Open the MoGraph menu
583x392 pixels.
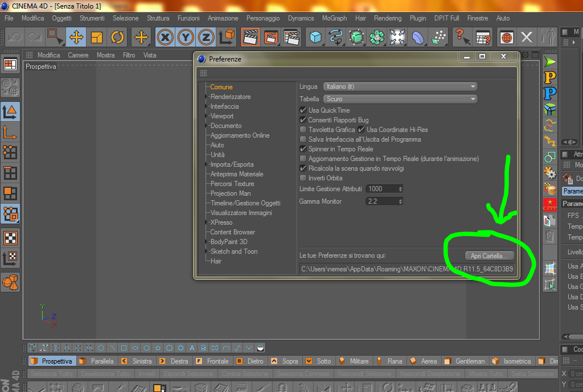pos(334,18)
